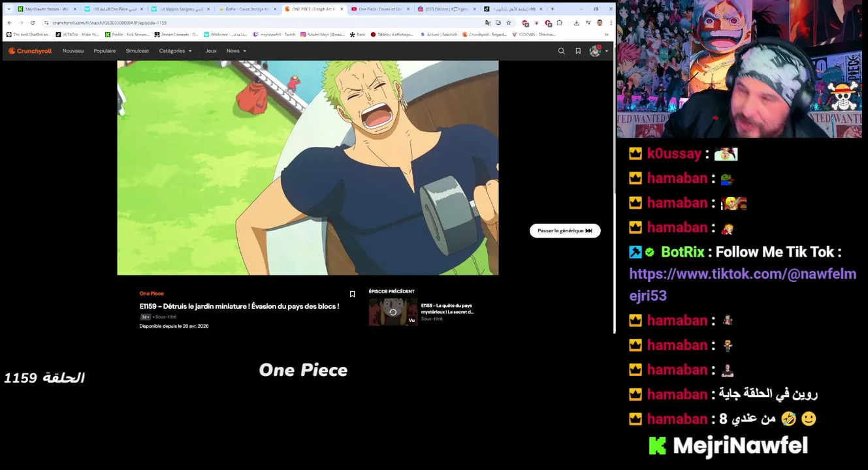Go forward with the browser forward arrow
The height and width of the screenshot is (470, 868).
point(21,23)
